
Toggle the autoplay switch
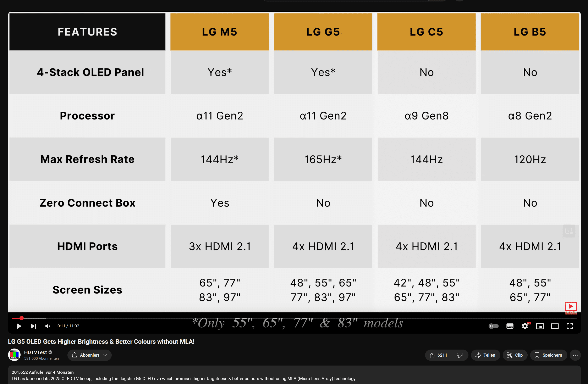point(493,326)
